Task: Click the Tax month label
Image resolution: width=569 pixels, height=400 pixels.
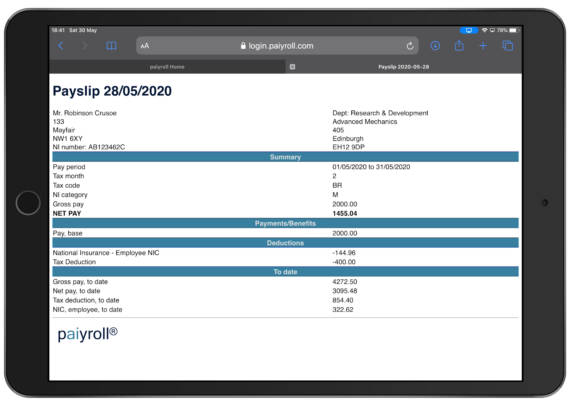Action: [x=68, y=176]
